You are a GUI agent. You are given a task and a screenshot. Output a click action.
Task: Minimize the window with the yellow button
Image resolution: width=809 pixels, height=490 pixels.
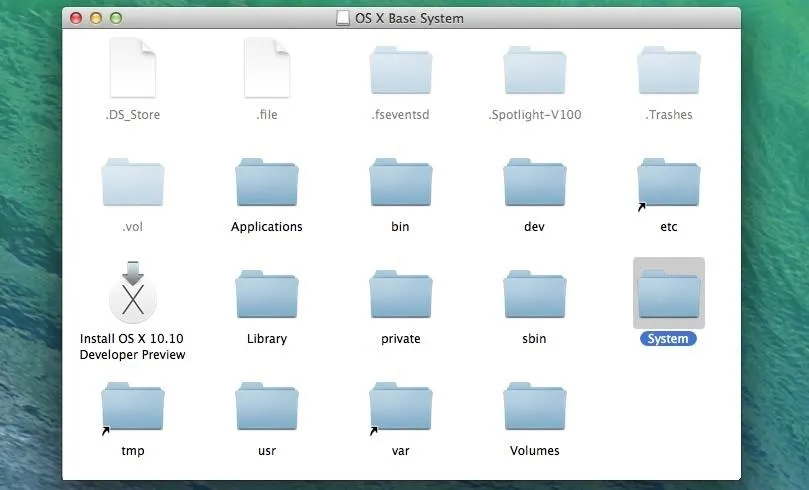[96, 18]
